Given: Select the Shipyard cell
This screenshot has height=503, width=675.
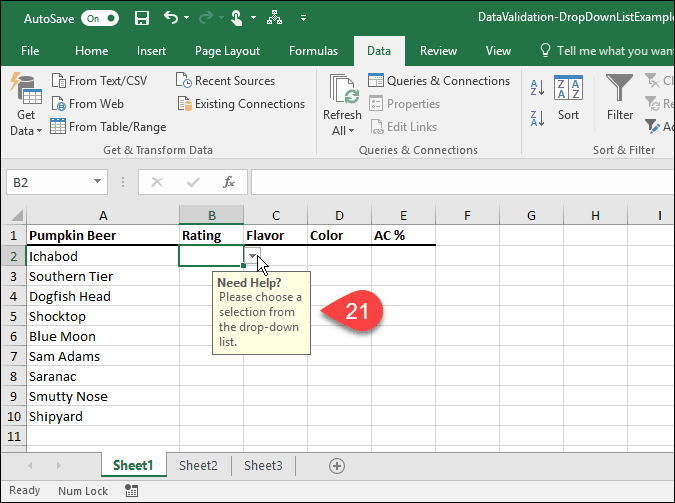Looking at the screenshot, I should pos(103,416).
